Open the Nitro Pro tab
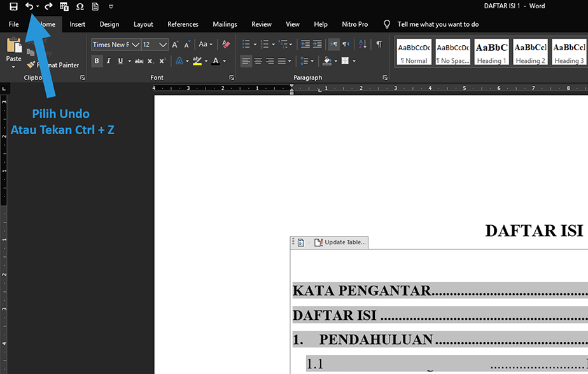Image resolution: width=588 pixels, height=374 pixels. point(354,24)
